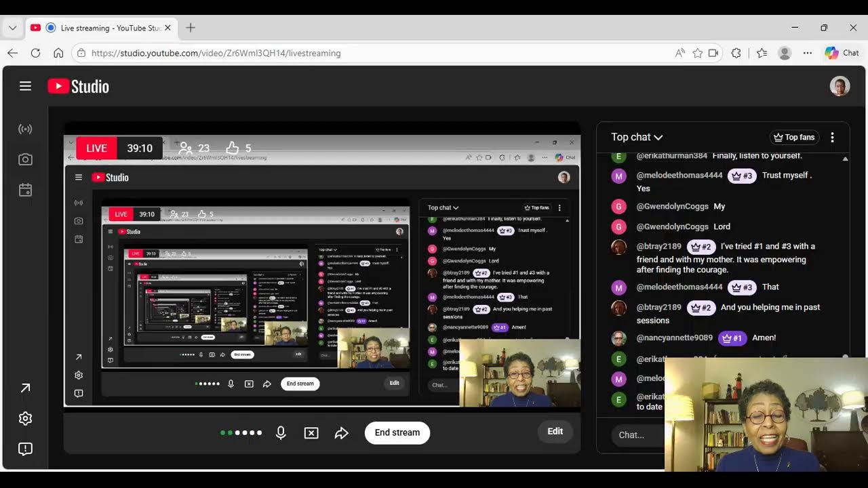Click the sidebar share arrow icon
This screenshot has height=488, width=868.
point(25,388)
